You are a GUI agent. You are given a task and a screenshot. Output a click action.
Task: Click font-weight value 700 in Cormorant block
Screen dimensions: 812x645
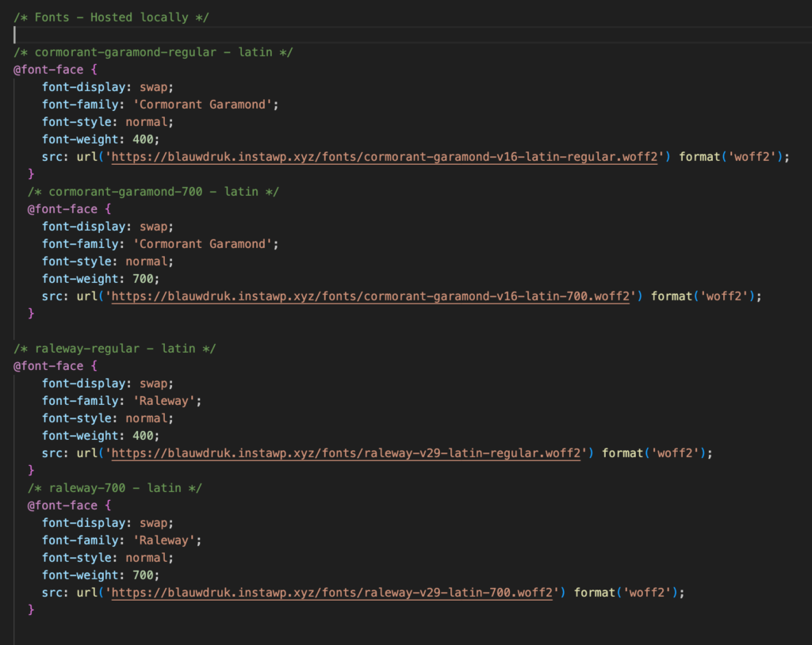[x=146, y=279]
